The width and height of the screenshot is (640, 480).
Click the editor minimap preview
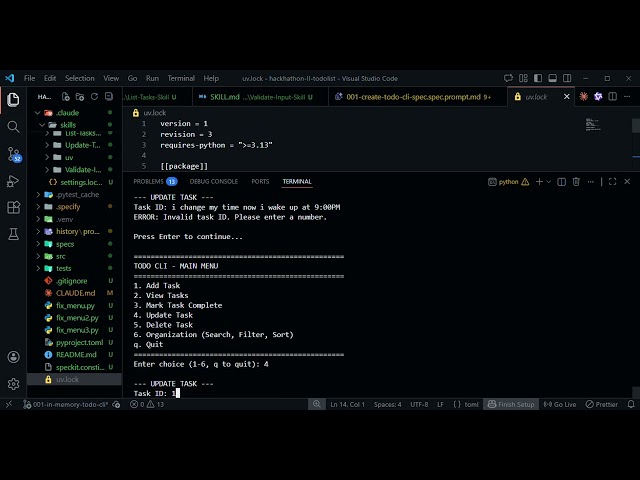pyautogui.click(x=593, y=124)
